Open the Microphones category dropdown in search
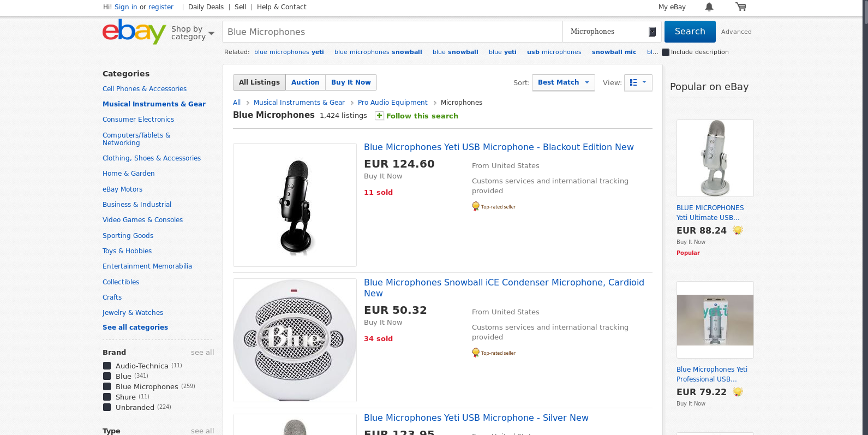The width and height of the screenshot is (868, 435). pos(612,32)
